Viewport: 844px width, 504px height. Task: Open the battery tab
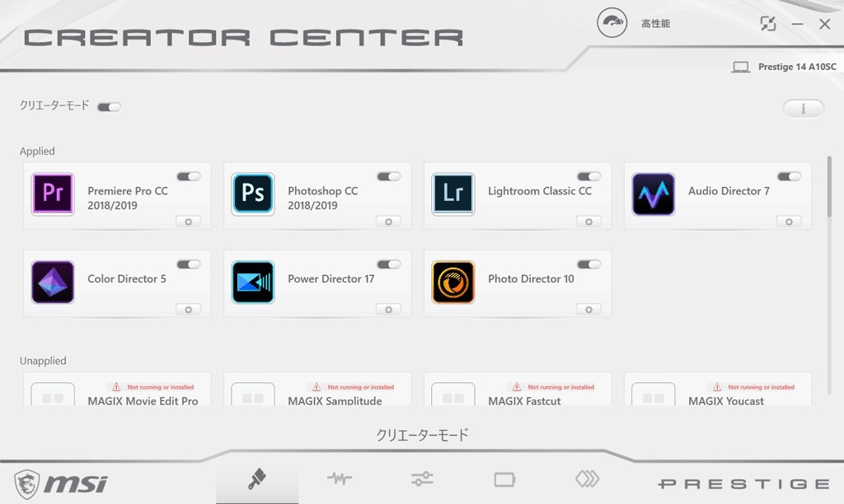click(x=505, y=478)
